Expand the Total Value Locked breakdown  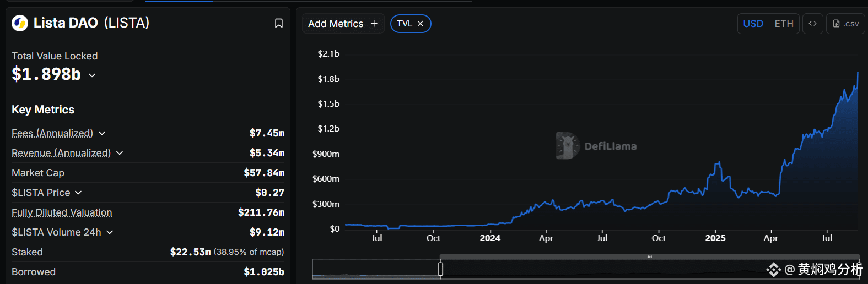[92, 75]
